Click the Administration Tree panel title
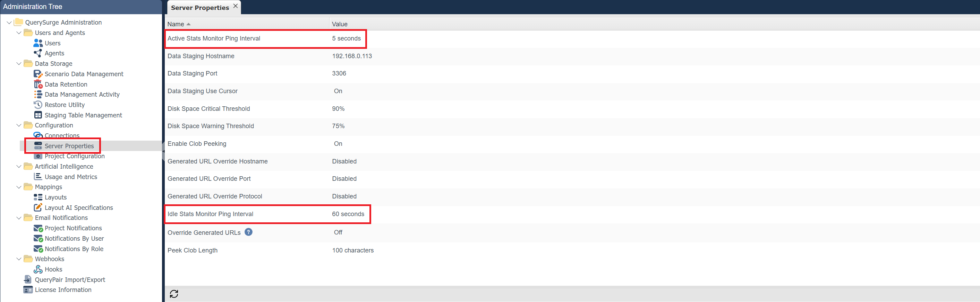This screenshot has width=980, height=302. coord(33,7)
